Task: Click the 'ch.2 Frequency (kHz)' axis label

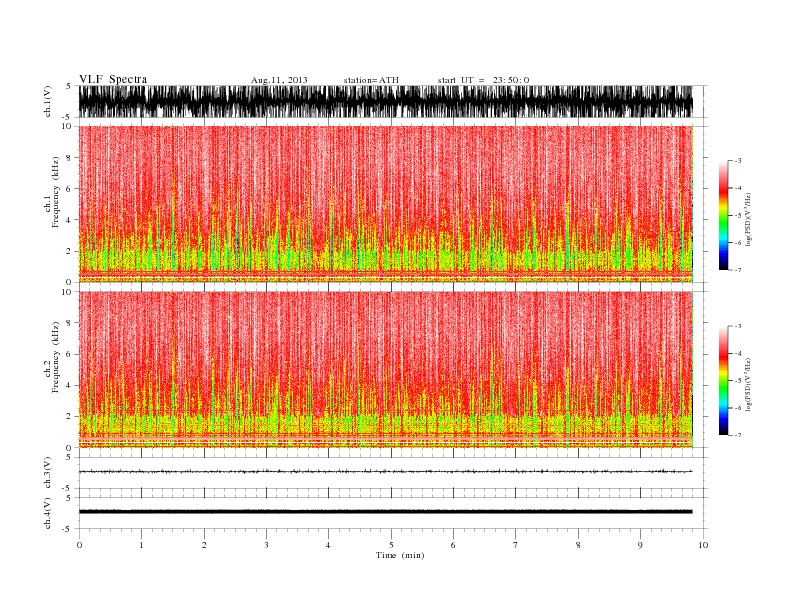Action: (52, 358)
